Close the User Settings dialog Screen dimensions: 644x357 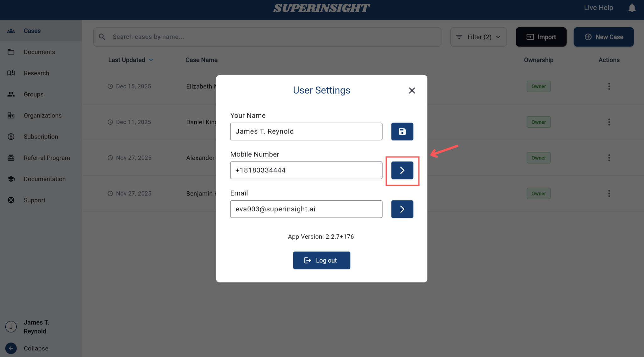(412, 91)
